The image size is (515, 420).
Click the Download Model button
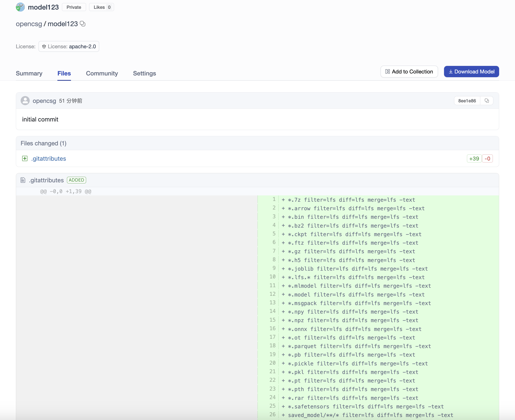click(471, 71)
